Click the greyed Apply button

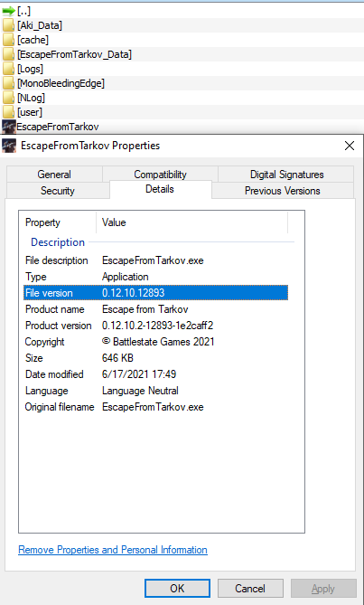[323, 589]
